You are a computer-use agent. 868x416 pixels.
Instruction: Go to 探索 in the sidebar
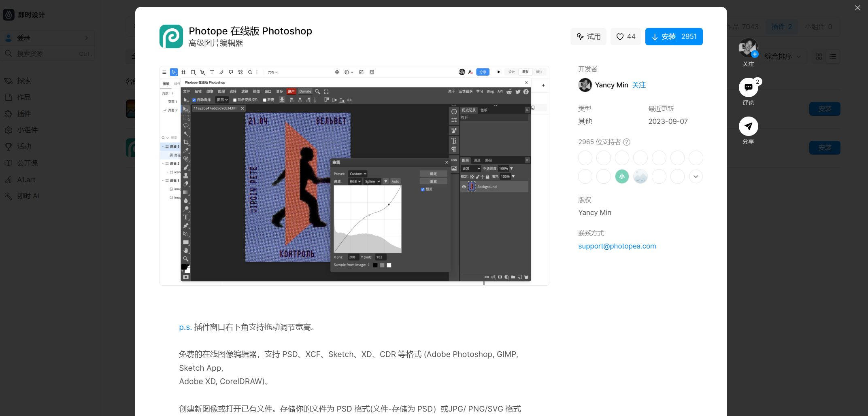point(24,81)
